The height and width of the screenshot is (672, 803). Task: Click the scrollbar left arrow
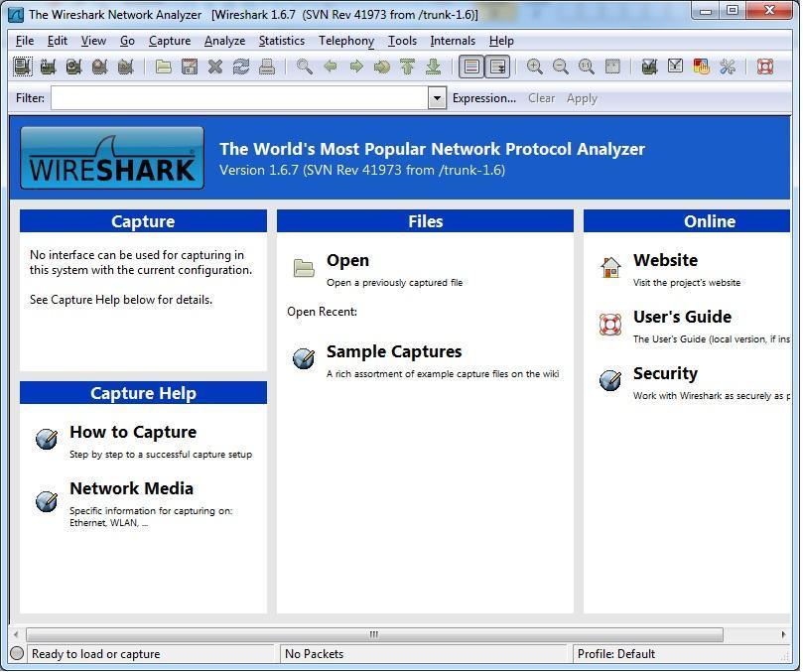pos(17,634)
